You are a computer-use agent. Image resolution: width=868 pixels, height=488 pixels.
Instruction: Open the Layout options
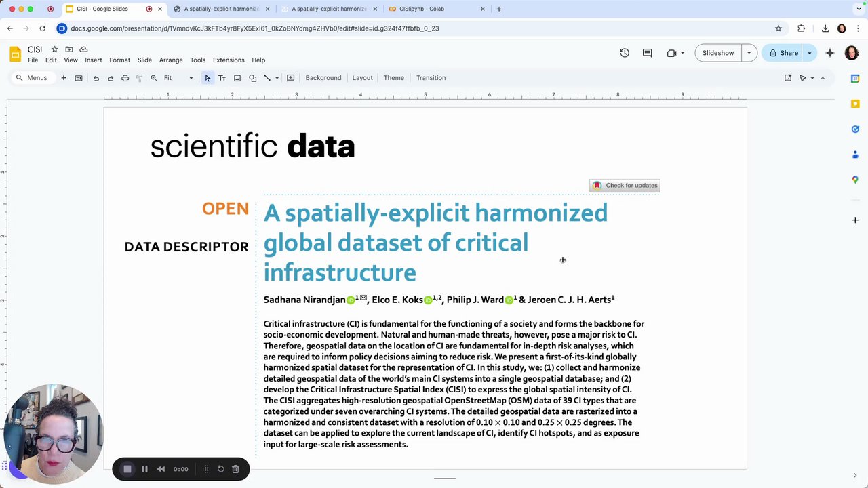pyautogui.click(x=362, y=78)
